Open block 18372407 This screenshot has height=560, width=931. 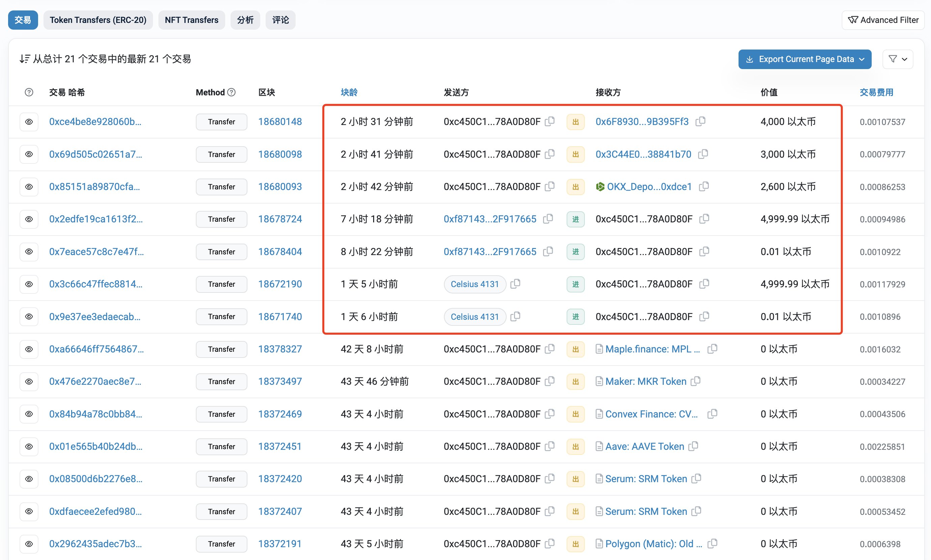(x=280, y=511)
